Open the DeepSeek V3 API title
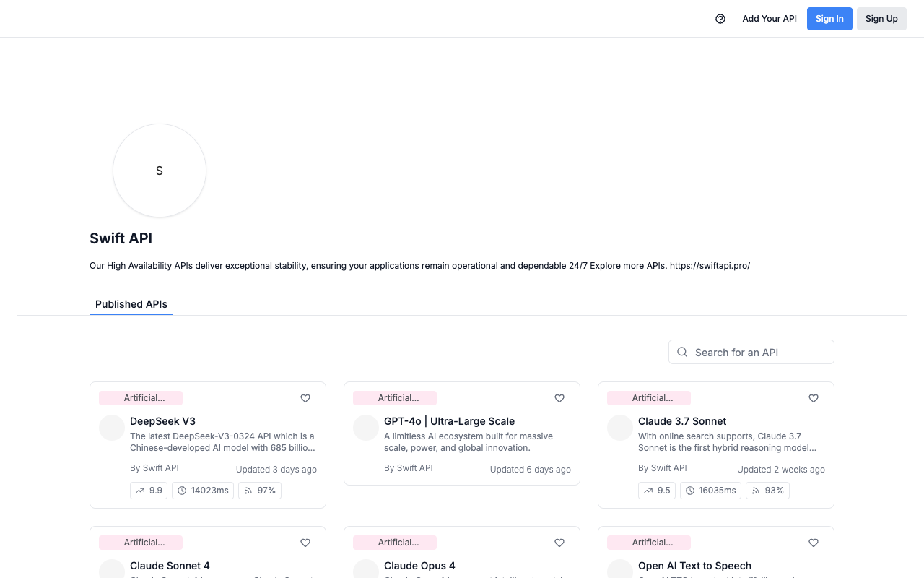Viewport: 924px width, 578px height. 162,421
